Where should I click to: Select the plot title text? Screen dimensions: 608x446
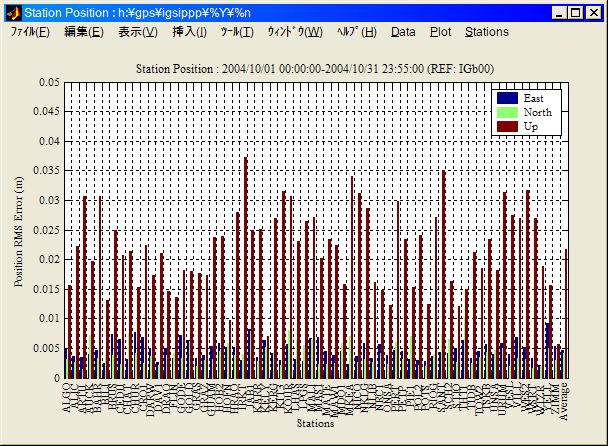pyautogui.click(x=316, y=68)
